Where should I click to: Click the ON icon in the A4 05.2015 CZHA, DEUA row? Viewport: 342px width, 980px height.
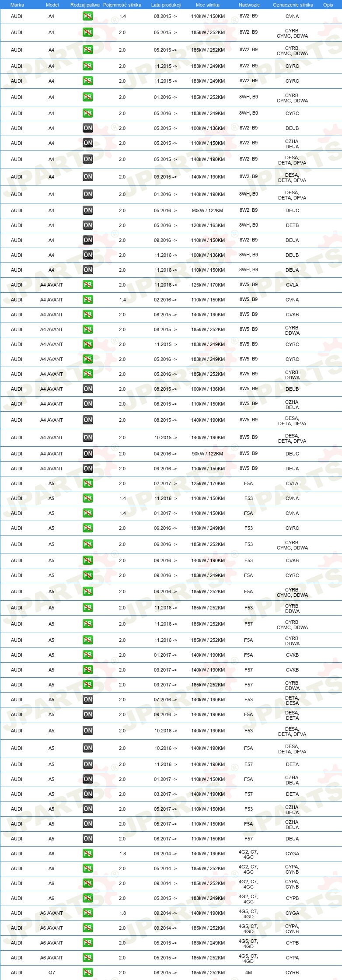coord(87,143)
